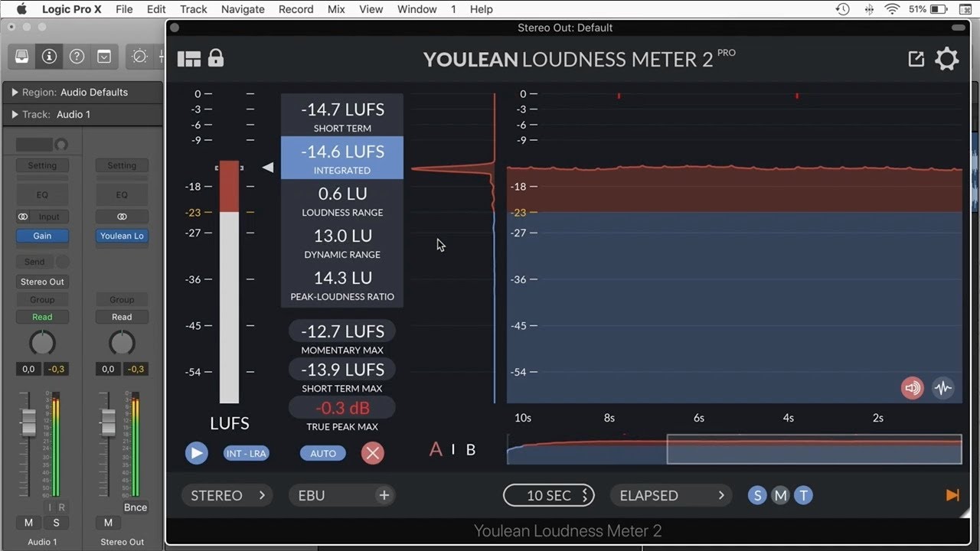Click Logic Smart Controls dial icon

139,57
